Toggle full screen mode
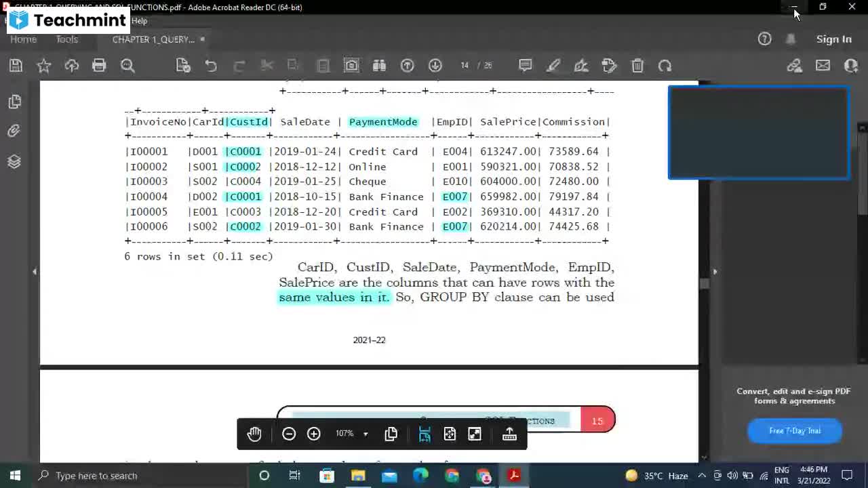Screen dimensions: 868x488 coord(475,434)
